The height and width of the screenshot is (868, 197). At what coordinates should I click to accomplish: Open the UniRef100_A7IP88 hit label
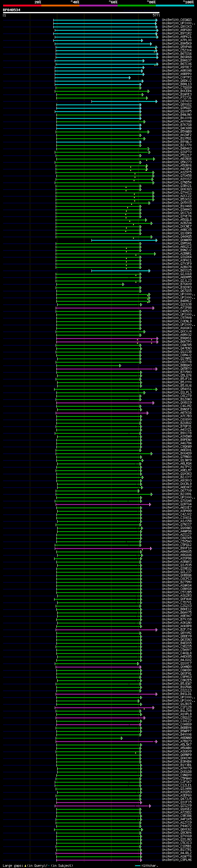coord(177,308)
